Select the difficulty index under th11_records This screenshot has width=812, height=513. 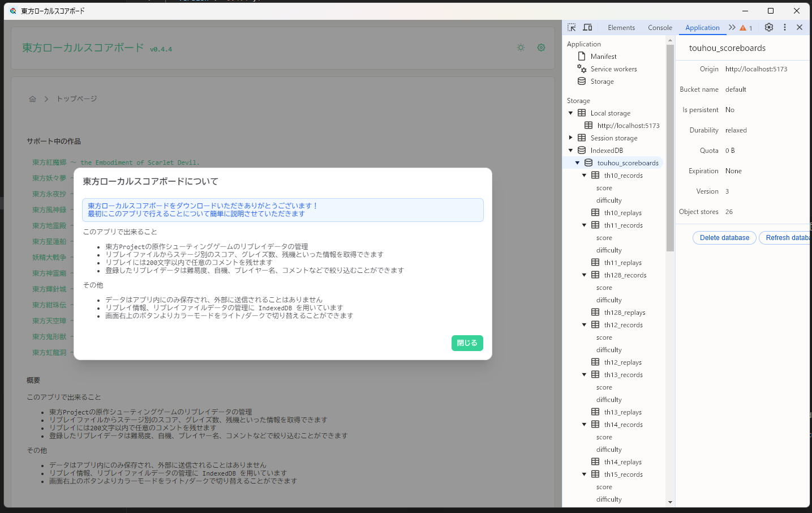point(609,250)
